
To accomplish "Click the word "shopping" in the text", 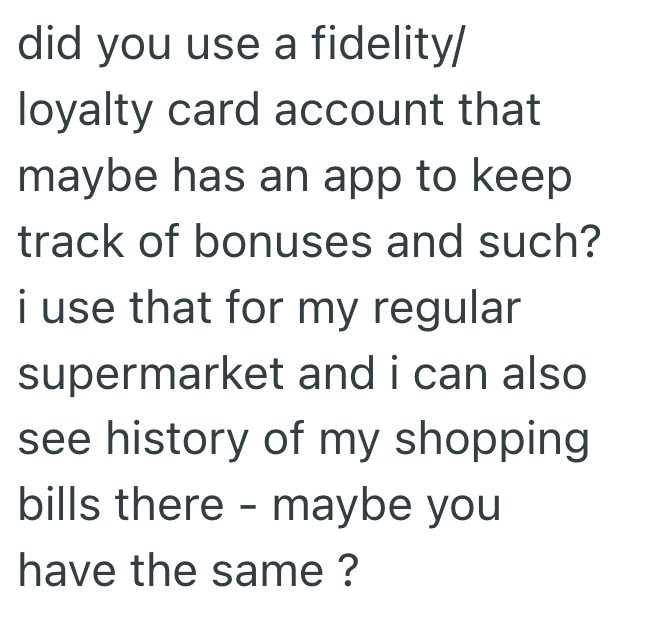I will 491,442.
